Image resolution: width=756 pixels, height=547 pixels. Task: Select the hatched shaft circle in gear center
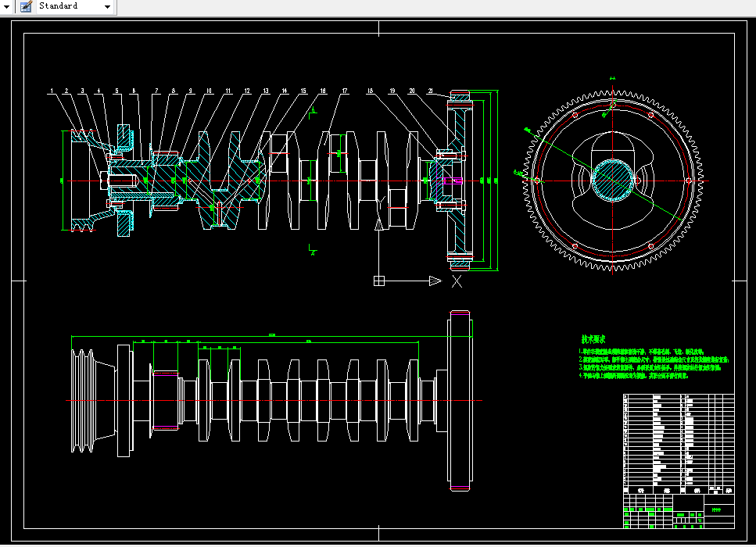click(x=611, y=180)
